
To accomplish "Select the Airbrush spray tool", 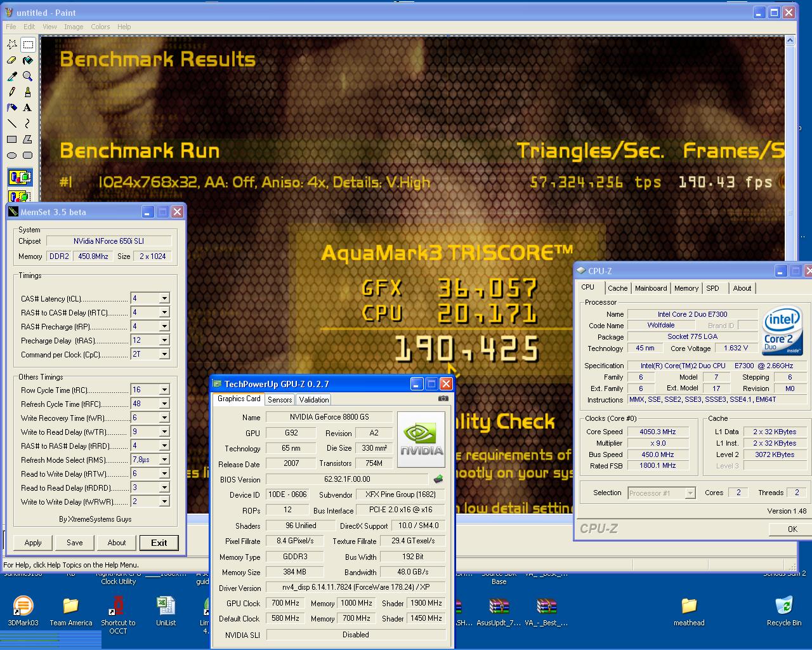I will [12, 108].
